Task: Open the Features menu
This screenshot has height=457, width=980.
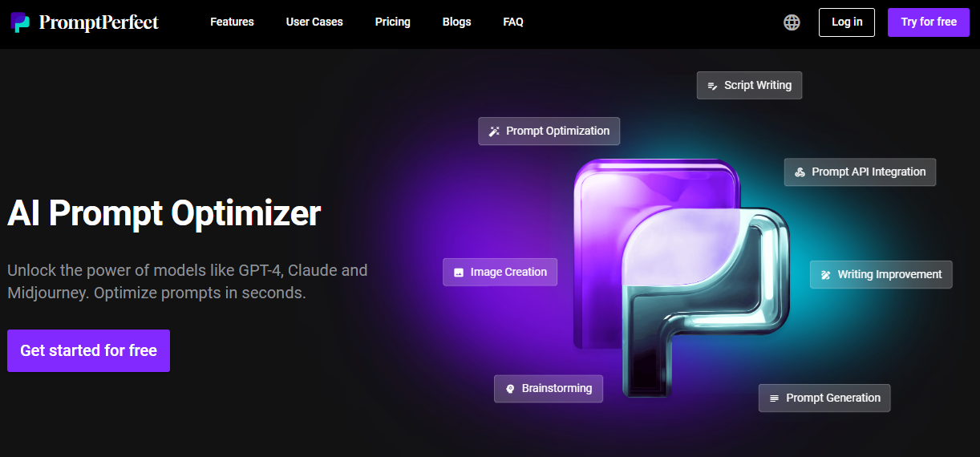Action: pyautogui.click(x=232, y=22)
